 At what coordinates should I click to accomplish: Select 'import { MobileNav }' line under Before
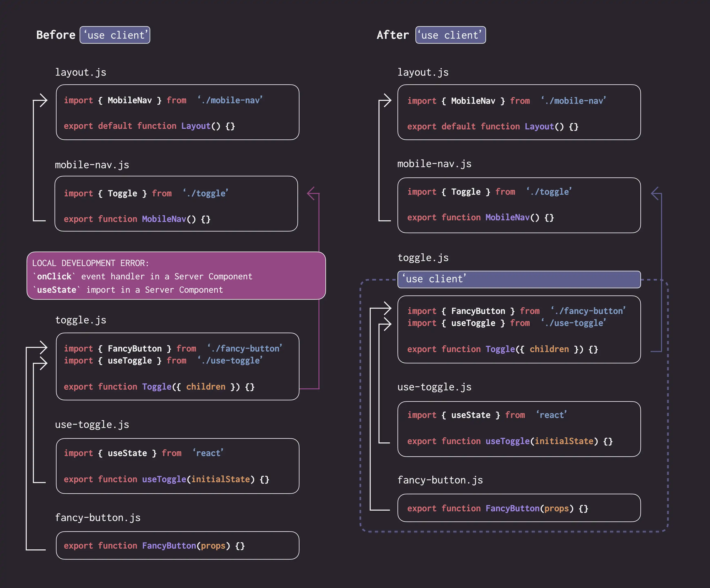[163, 100]
